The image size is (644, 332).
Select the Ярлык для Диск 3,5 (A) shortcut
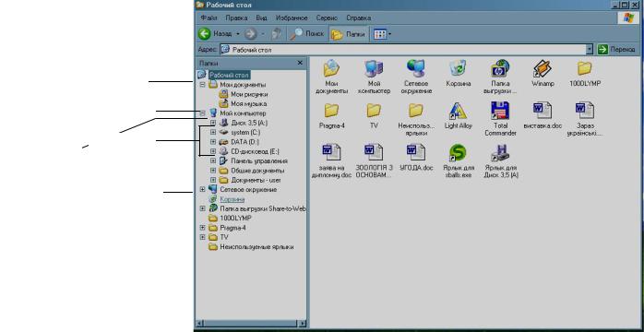coord(500,153)
